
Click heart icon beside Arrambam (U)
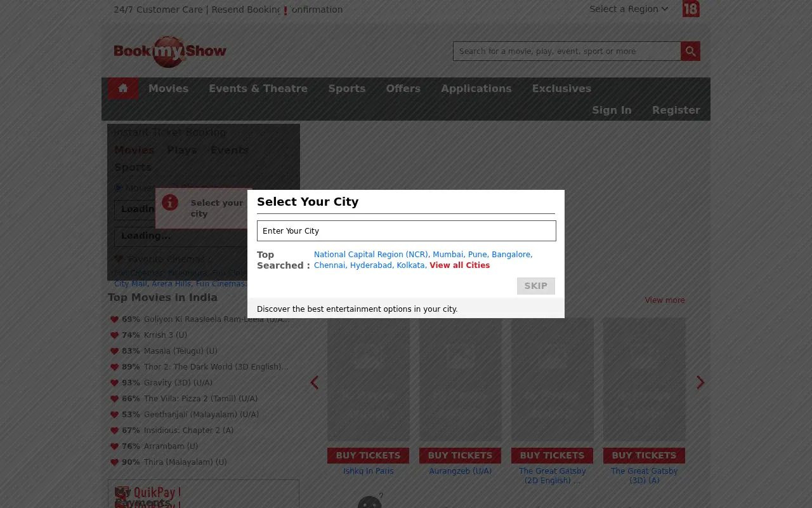(x=114, y=446)
